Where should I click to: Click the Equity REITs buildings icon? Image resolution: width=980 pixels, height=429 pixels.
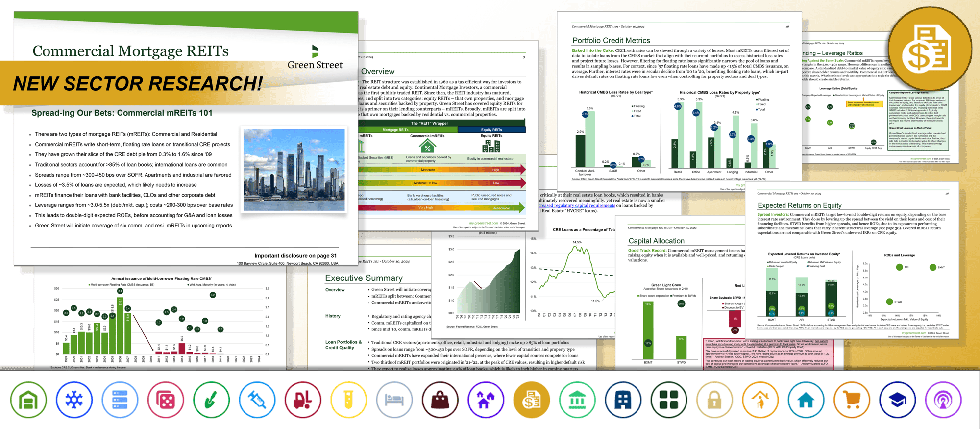(x=491, y=146)
